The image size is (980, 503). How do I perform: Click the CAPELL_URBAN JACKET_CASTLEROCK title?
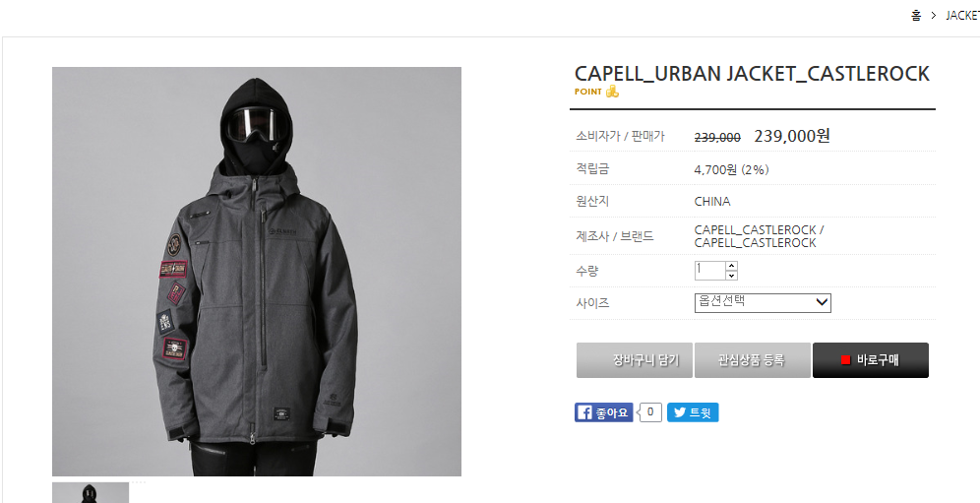point(752,74)
